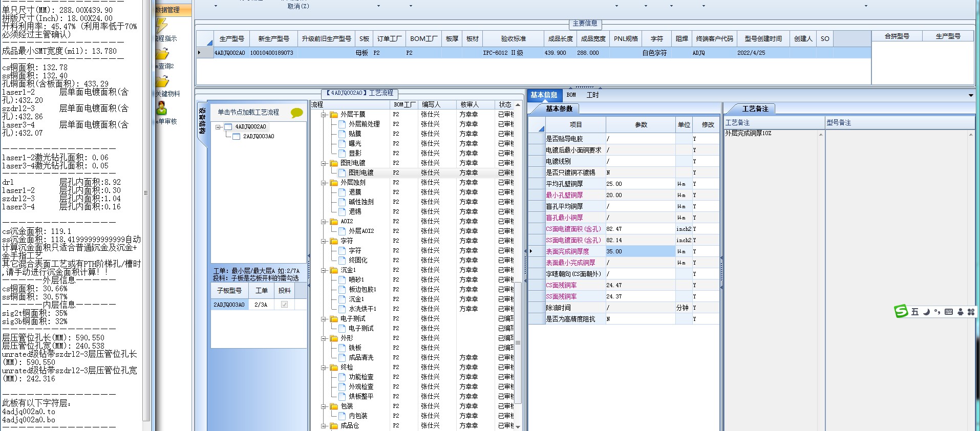The image size is (980, 431).
Task: Collapse the 包装 folder node
Action: pos(324,406)
